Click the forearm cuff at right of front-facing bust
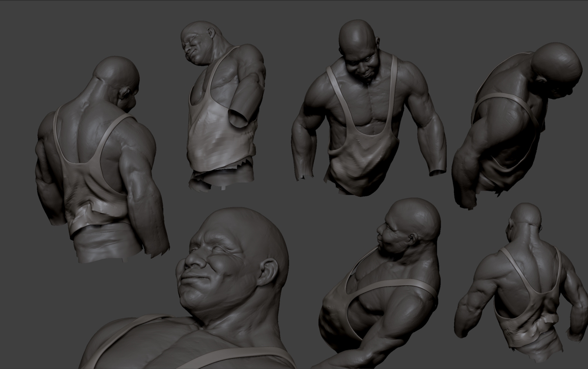Viewport: 588px width, 369px height. pos(438,170)
